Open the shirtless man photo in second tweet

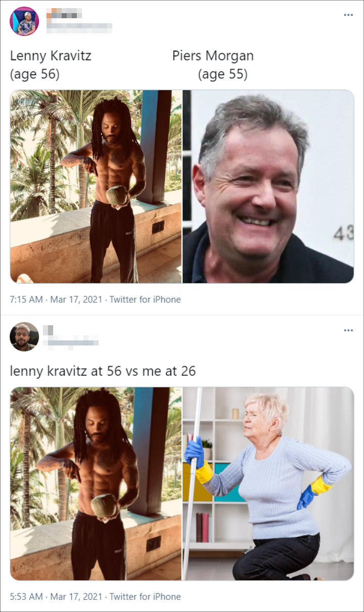(x=96, y=484)
